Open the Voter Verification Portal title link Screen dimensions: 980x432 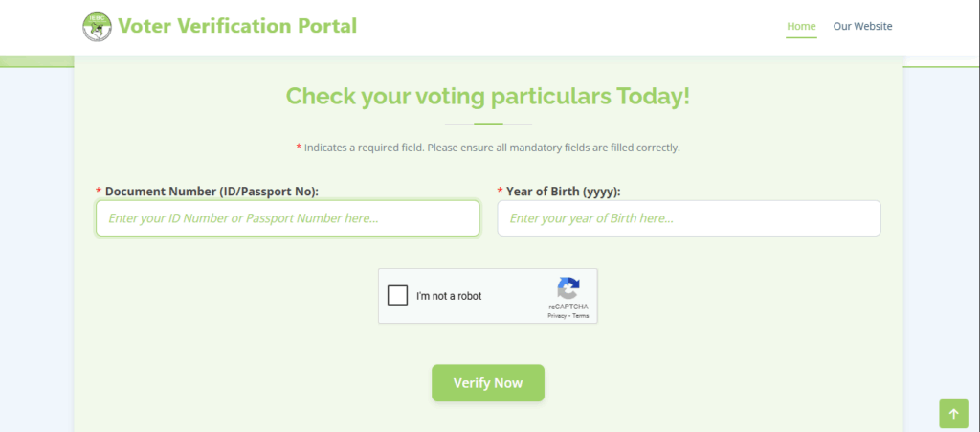pyautogui.click(x=237, y=26)
